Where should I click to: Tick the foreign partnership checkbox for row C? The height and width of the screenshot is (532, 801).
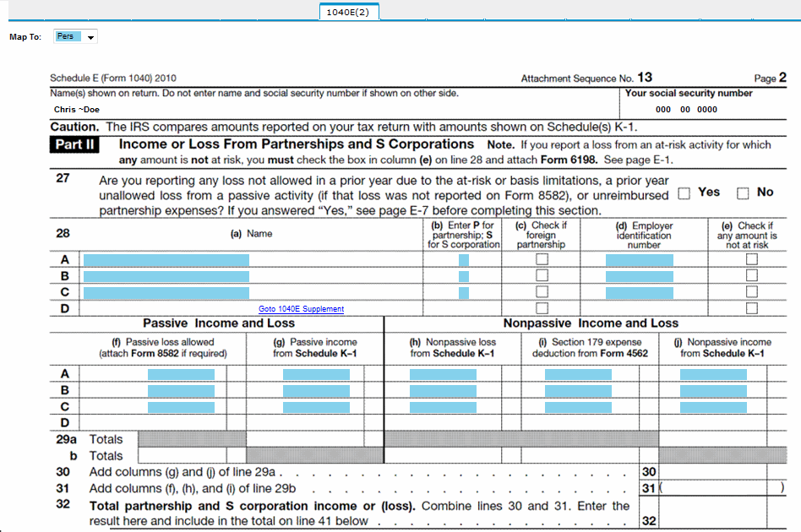pos(542,292)
